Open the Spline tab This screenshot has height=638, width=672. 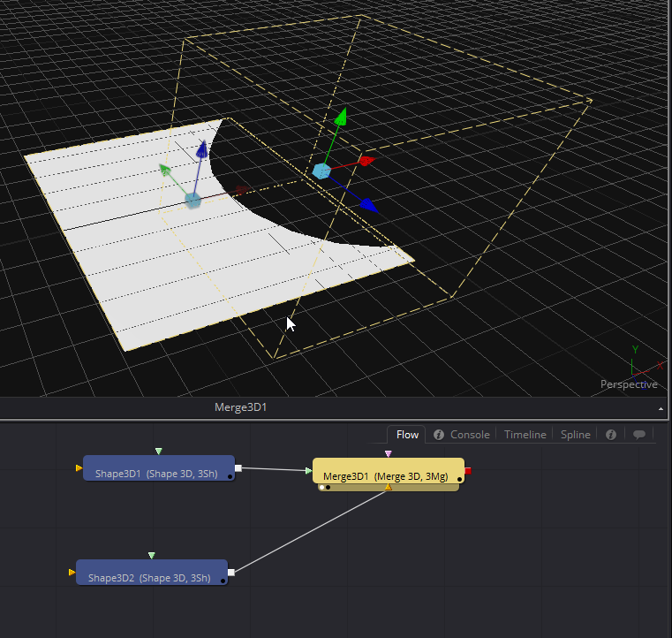coord(575,435)
